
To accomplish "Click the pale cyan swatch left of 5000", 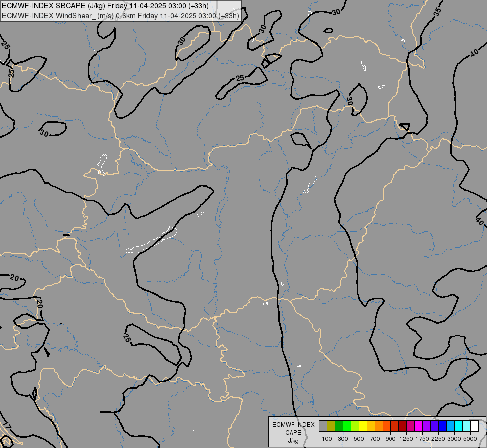I will click(466, 426).
